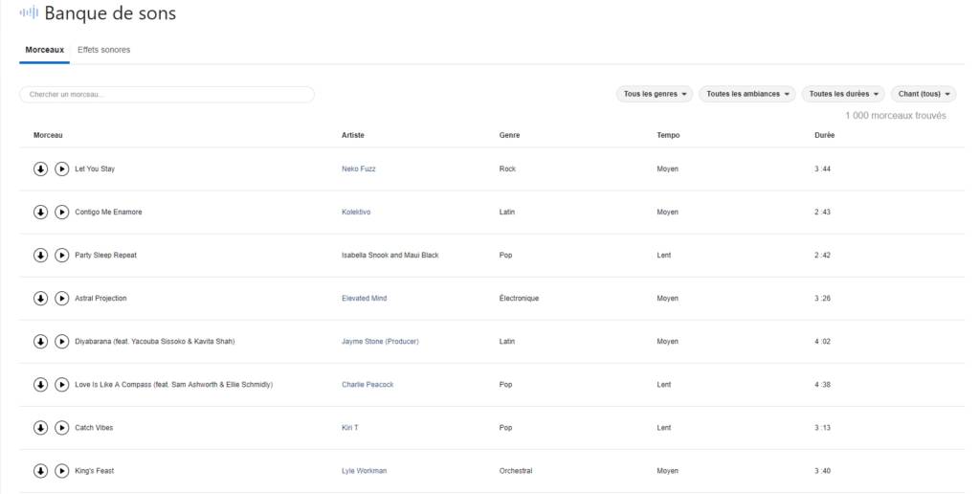Screen dimensions: 980x494
Task: Open the Toutes les durées dropdown
Action: pos(843,94)
